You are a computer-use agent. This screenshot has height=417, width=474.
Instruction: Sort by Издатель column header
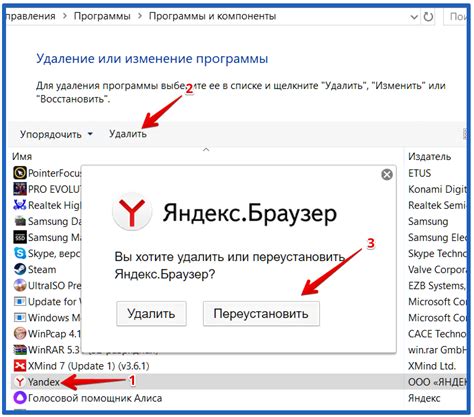(x=429, y=156)
